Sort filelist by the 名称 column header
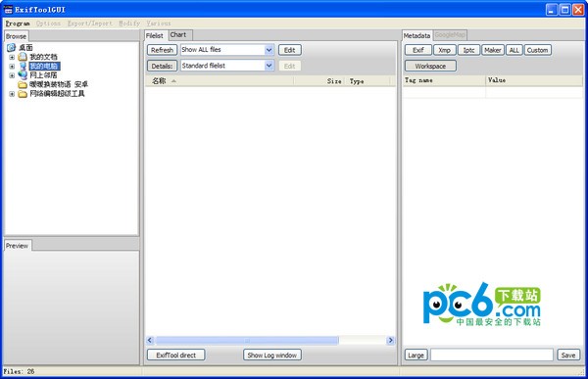This screenshot has height=379, width=588. [x=219, y=81]
